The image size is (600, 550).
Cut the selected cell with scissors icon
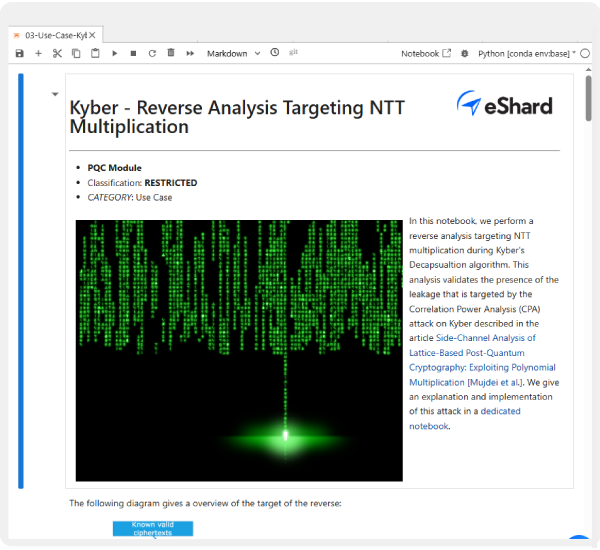(x=57, y=54)
